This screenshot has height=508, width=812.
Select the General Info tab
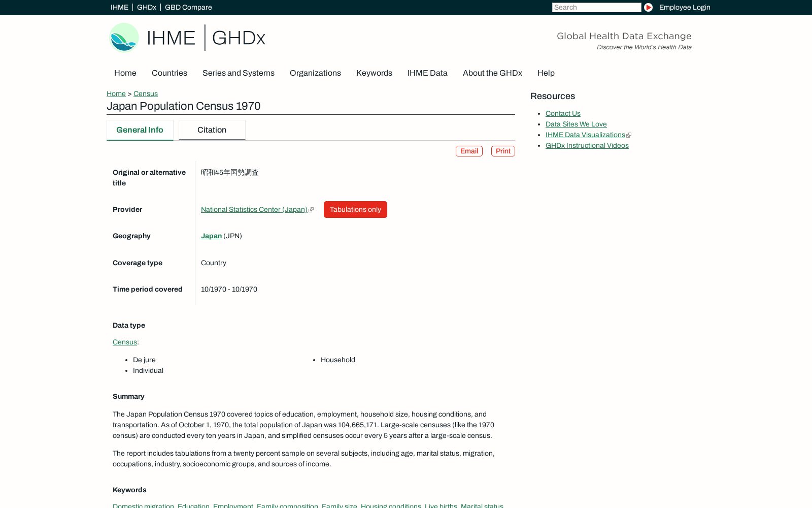(x=140, y=130)
